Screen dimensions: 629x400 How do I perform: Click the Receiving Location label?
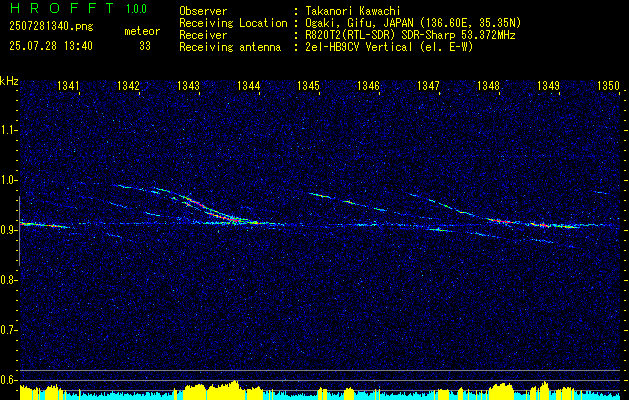[233, 23]
